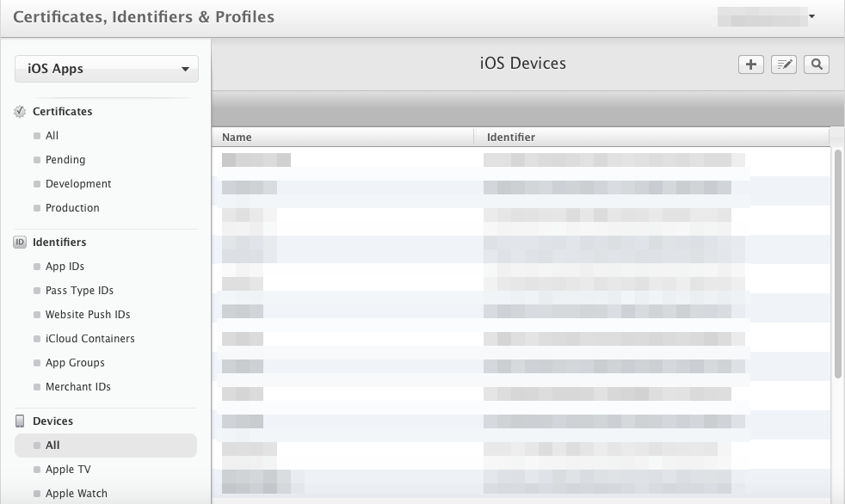The width and height of the screenshot is (845, 504).
Task: Click the Certificates section badge icon
Action: coord(20,112)
